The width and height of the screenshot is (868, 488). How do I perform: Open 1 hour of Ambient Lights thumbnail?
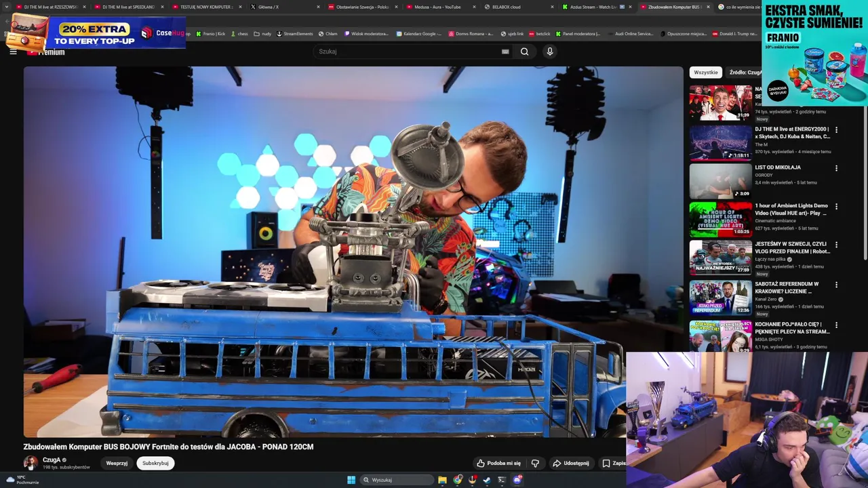(721, 219)
